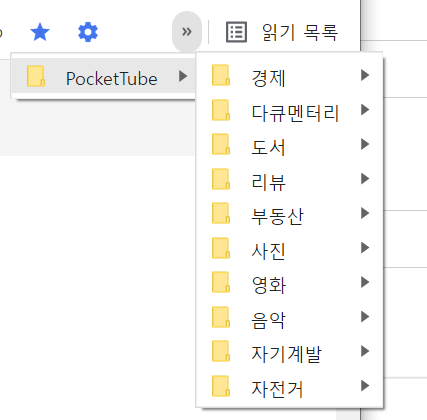The image size is (427, 420).
Task: Click the folder icon beside 경제
Action: pos(221,75)
